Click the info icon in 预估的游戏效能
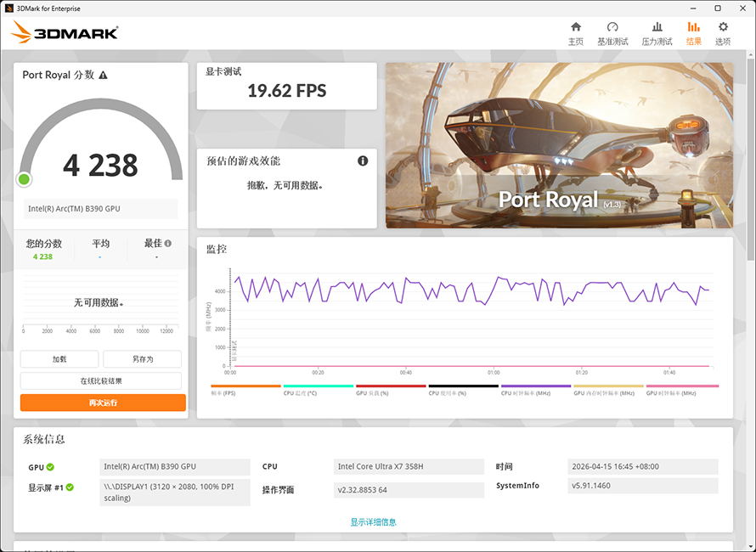756x552 pixels. click(x=363, y=161)
